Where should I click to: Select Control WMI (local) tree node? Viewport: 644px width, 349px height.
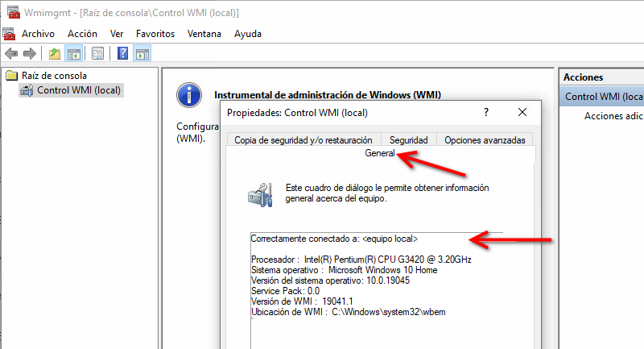click(79, 90)
